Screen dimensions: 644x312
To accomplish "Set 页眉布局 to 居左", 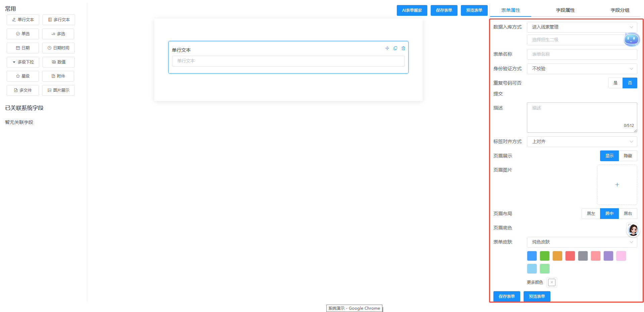I will (x=591, y=214).
